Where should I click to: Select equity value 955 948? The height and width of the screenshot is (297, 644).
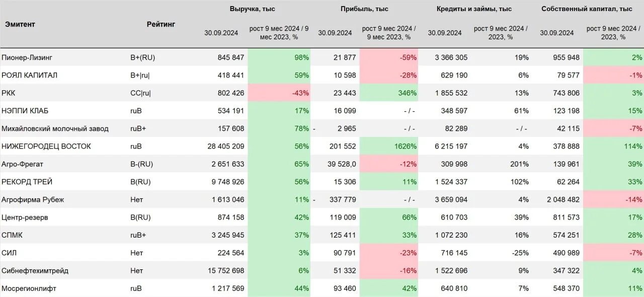click(566, 57)
